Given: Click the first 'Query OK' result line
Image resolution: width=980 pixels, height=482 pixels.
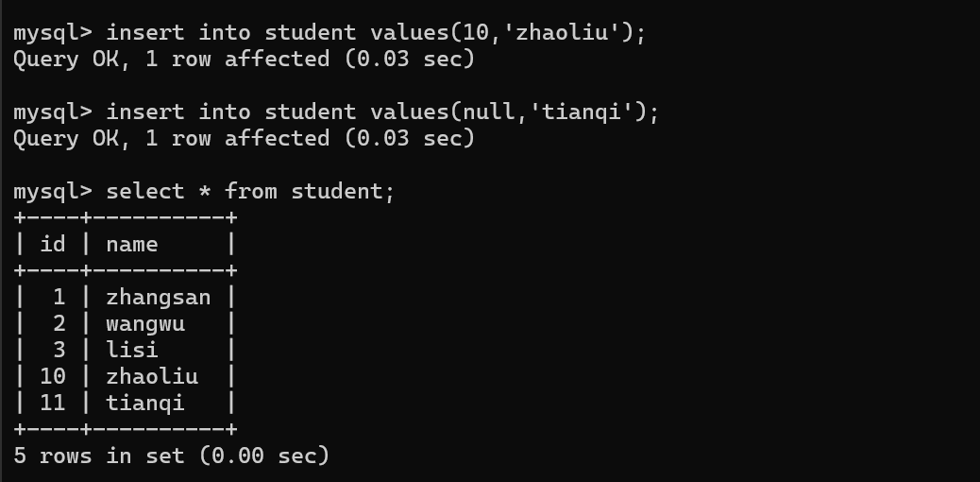Looking at the screenshot, I should [x=245, y=60].
